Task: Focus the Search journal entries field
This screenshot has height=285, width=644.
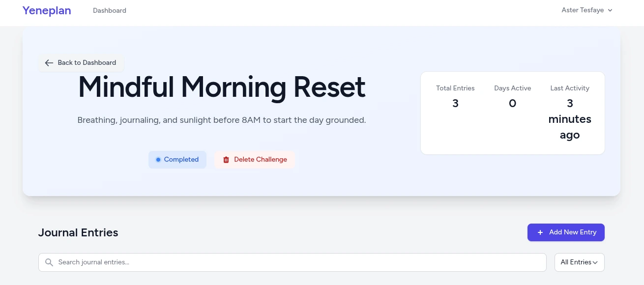Action: 295,262
